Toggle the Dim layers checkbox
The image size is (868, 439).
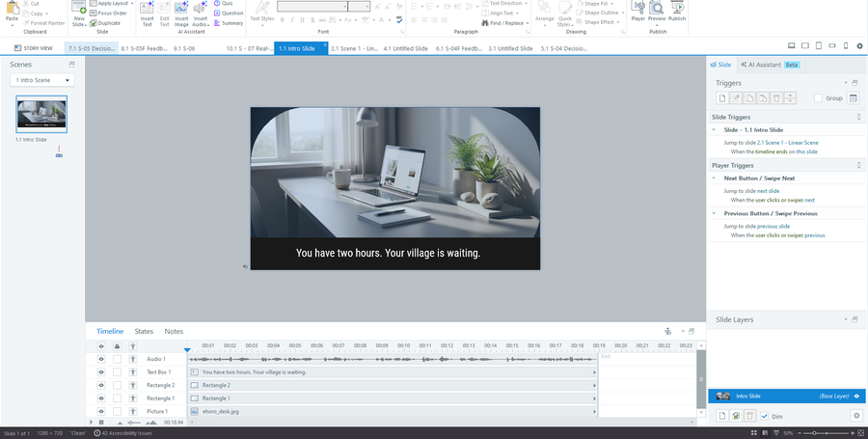[x=765, y=416]
